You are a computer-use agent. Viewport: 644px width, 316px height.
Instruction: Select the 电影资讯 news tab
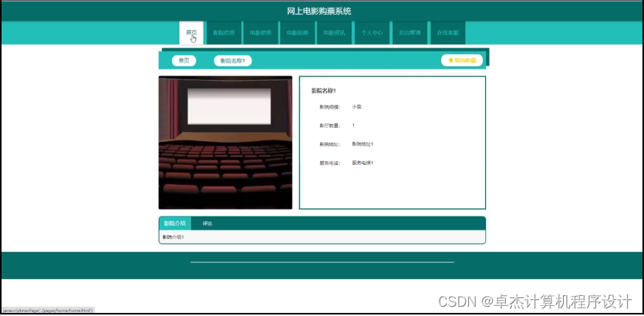(334, 33)
